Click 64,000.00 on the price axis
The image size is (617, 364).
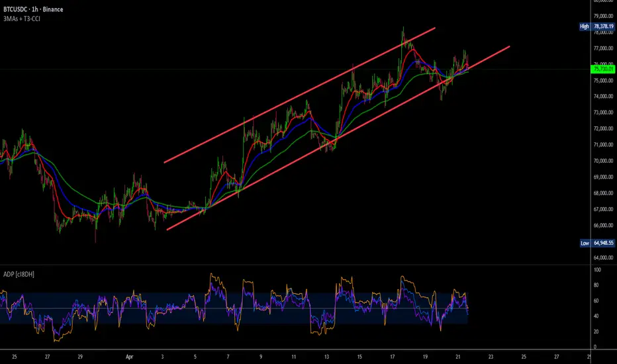tap(603, 257)
